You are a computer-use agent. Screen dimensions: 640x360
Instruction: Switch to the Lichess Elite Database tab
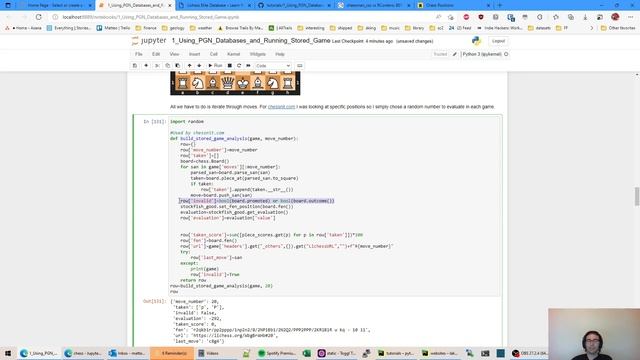click(215, 5)
